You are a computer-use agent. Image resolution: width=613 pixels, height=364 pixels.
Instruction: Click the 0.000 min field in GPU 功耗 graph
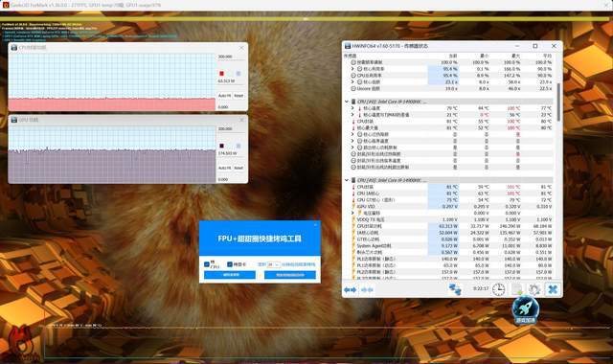pyautogui.click(x=231, y=179)
